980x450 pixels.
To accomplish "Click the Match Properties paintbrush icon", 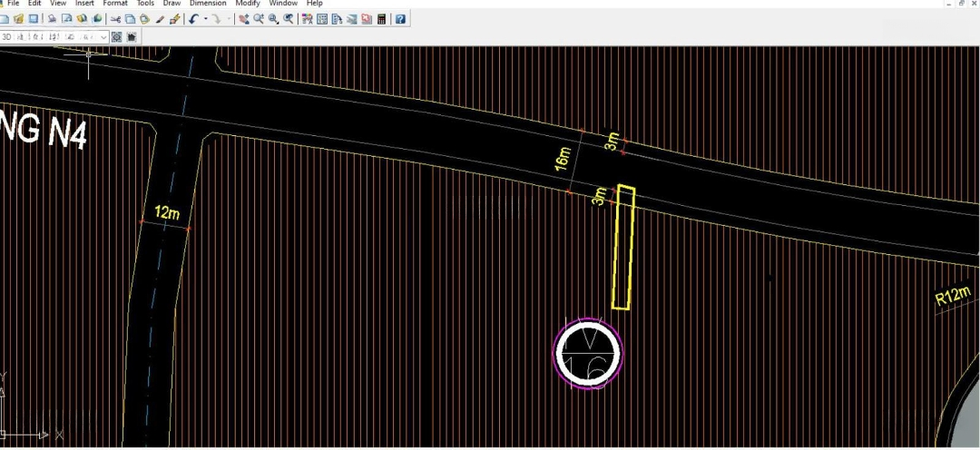I will [x=175, y=19].
